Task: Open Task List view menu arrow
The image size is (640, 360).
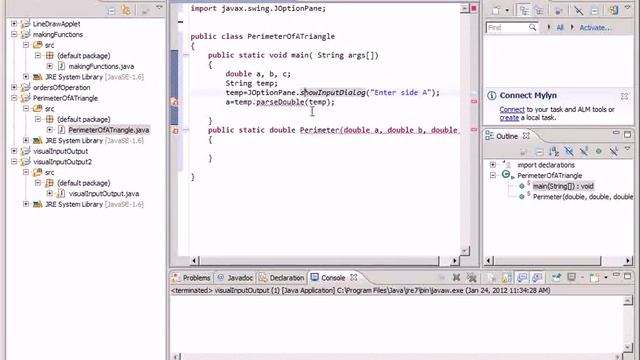Action: (627, 8)
